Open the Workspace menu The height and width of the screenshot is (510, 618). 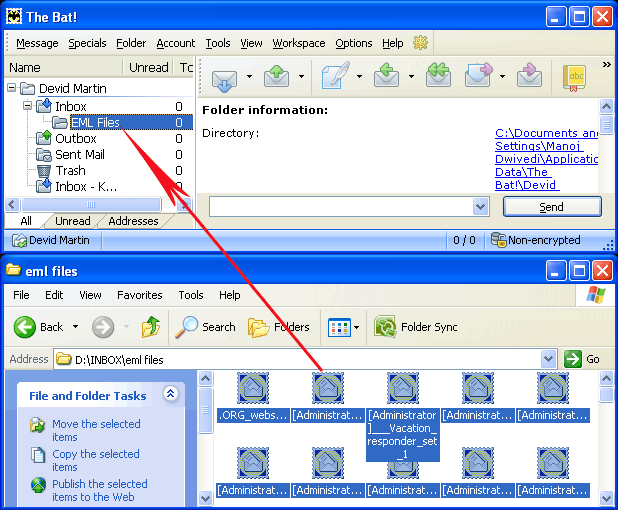click(299, 43)
